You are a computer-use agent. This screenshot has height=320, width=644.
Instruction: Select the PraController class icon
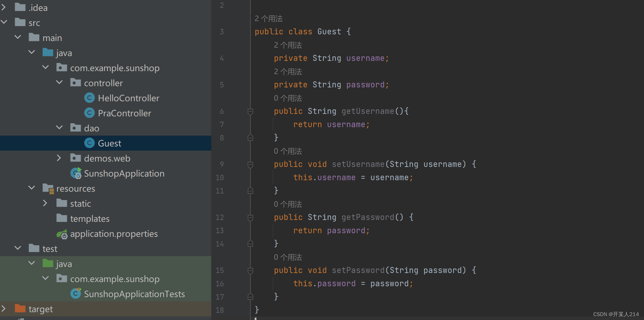click(x=90, y=113)
